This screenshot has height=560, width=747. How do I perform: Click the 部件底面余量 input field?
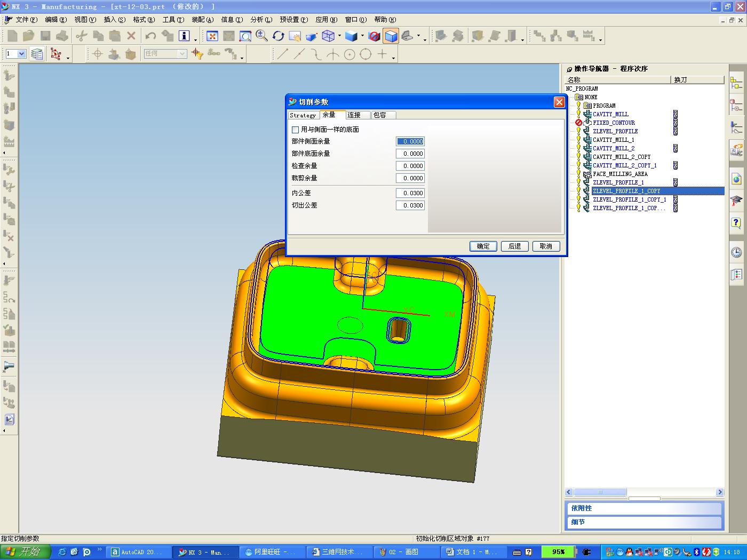(x=410, y=154)
